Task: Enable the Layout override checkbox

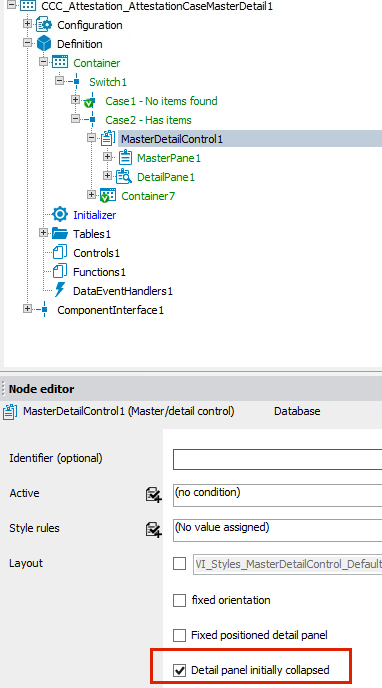Action: [x=179, y=563]
